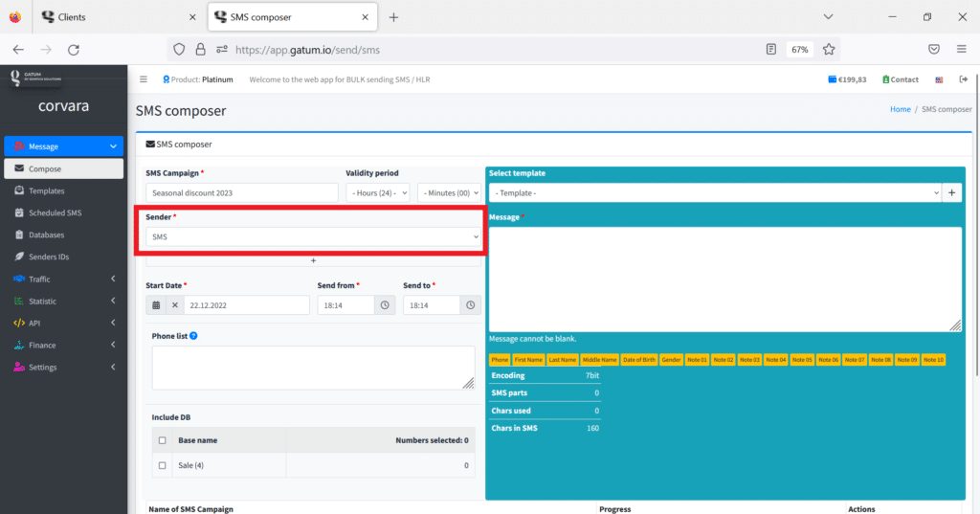The image size is (980, 514).
Task: Open the Sender dropdown showing SMS
Action: (314, 236)
